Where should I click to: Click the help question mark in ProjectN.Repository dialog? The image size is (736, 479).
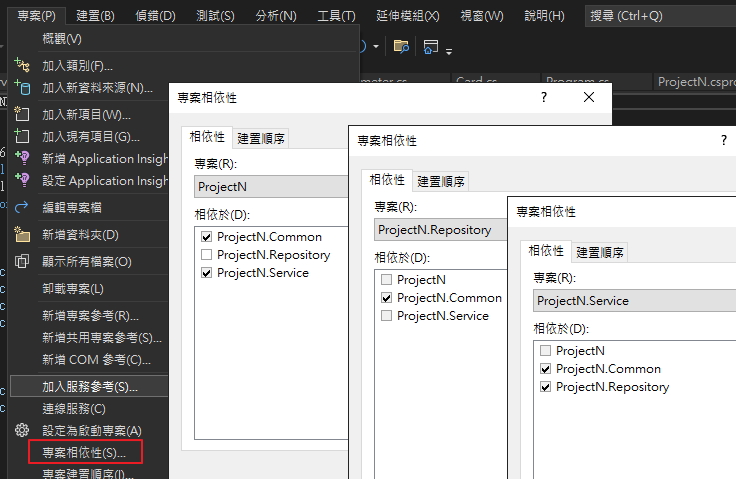(724, 140)
